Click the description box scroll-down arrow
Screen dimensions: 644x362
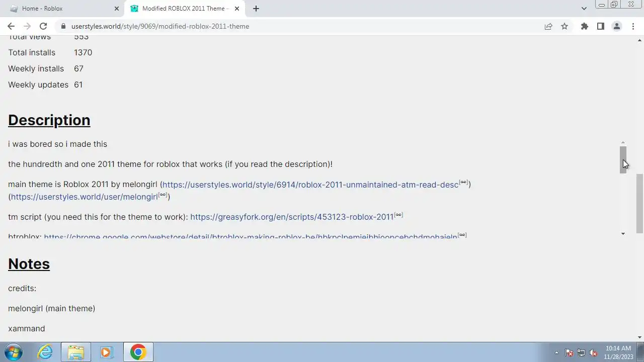[x=623, y=234]
